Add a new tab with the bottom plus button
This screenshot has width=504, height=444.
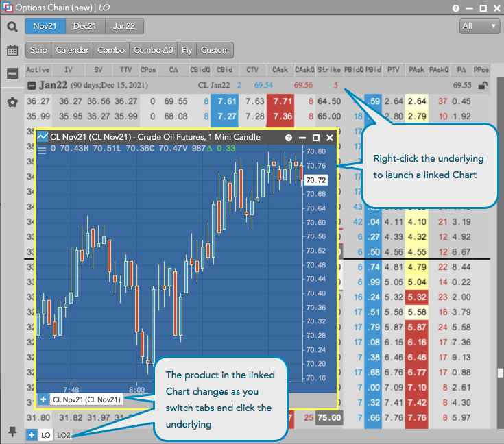tap(32, 435)
